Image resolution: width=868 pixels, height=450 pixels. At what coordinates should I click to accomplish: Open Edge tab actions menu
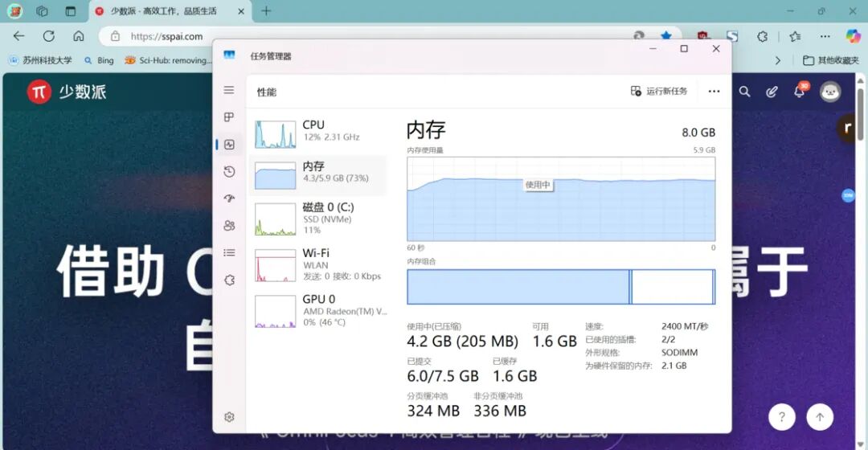point(70,11)
